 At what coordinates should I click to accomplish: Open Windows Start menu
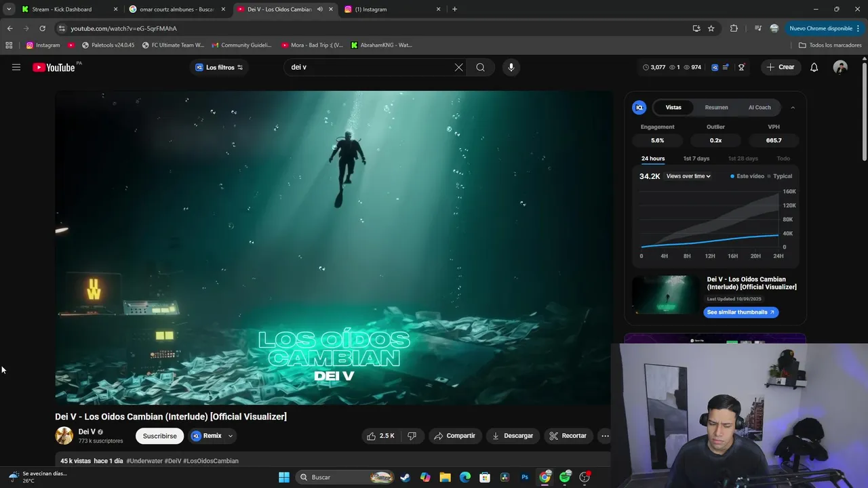pyautogui.click(x=284, y=477)
